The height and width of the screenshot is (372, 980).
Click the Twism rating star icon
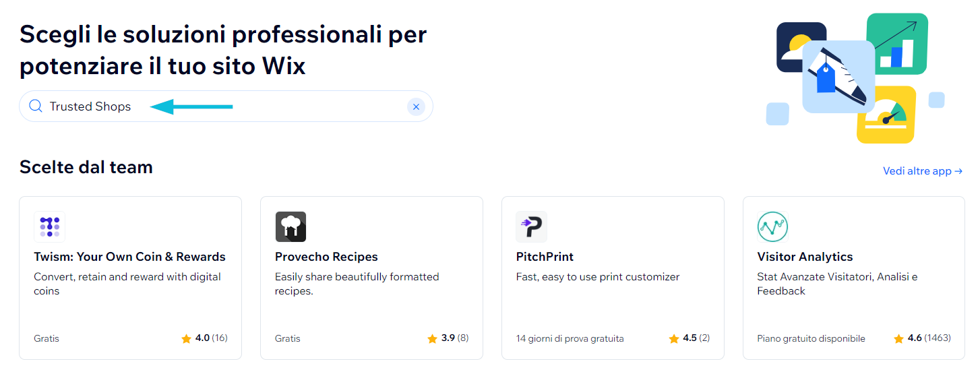187,338
